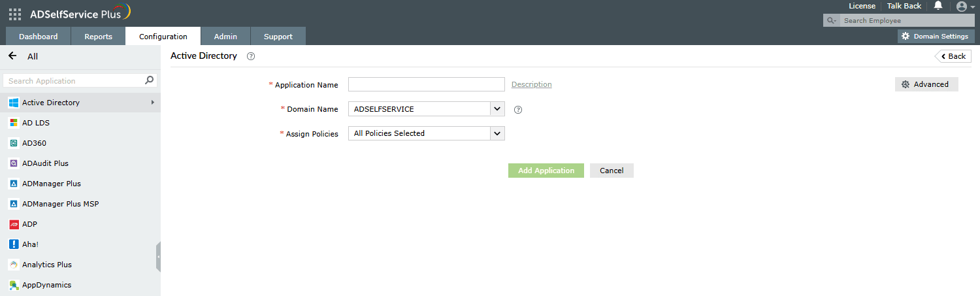The width and height of the screenshot is (980, 296).
Task: Click the help icon next to Domain Name
Action: point(518,110)
